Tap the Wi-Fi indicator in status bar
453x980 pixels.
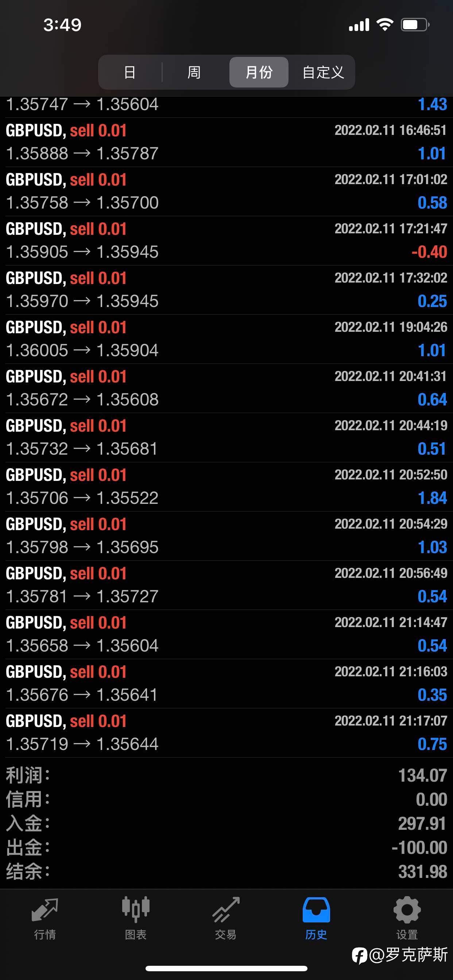385,25
